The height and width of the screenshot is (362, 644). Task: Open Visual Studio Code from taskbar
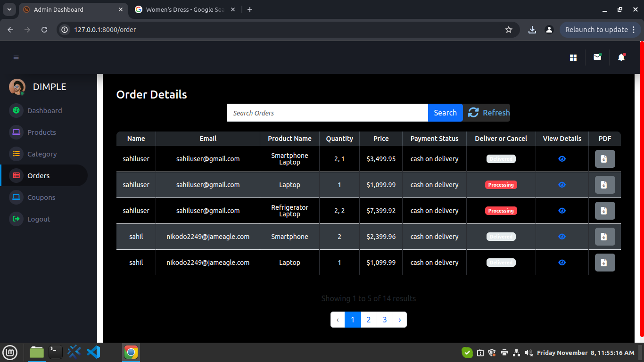click(93, 352)
